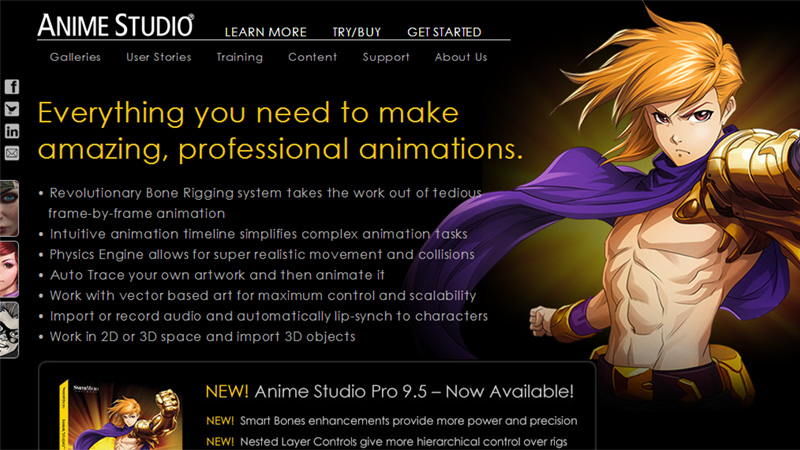
Task: Select the black-and-white masked character thumbnail
Action: click(9, 330)
